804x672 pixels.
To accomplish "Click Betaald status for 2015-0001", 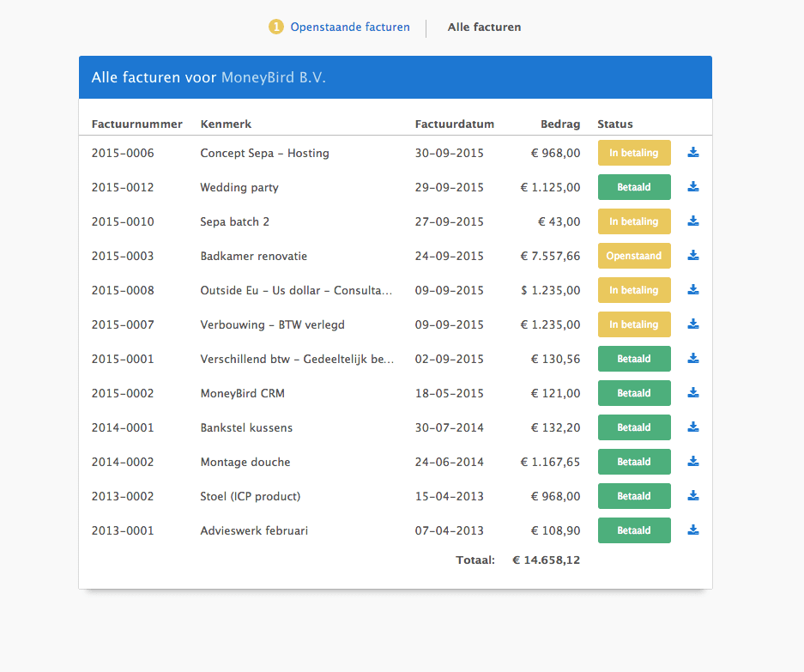I will click(x=634, y=359).
